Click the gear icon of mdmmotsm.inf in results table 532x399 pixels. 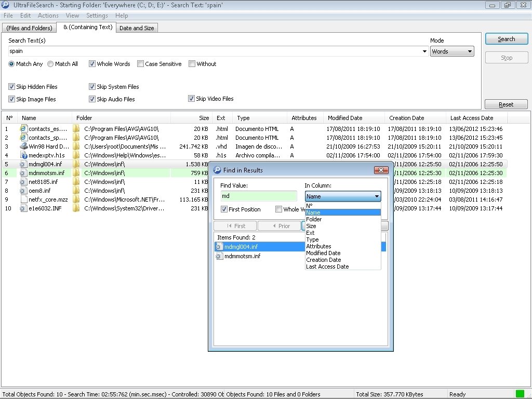click(x=23, y=172)
